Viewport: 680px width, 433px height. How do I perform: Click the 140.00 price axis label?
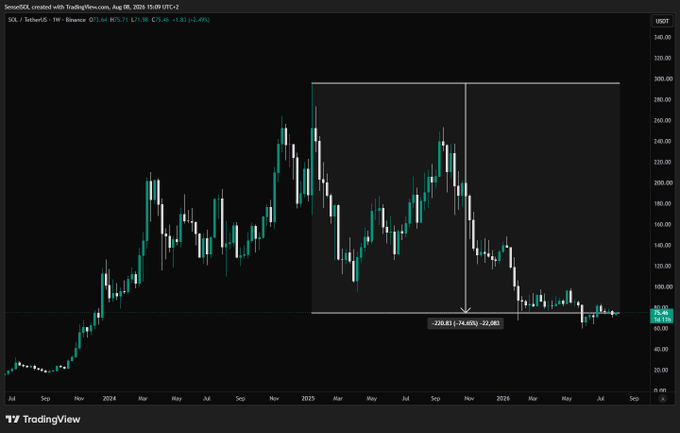[663, 246]
